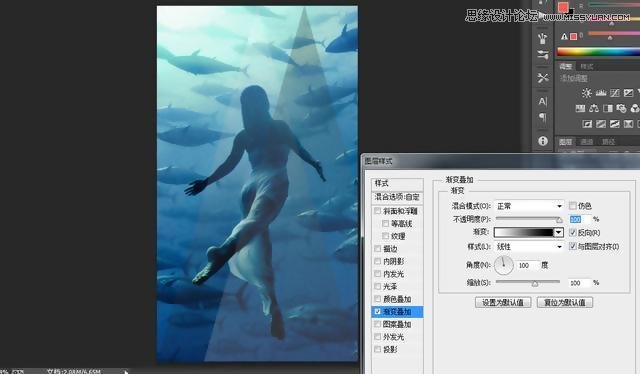The image size is (640, 374).
Task: Click 设置为默认值 button
Action: click(x=503, y=303)
